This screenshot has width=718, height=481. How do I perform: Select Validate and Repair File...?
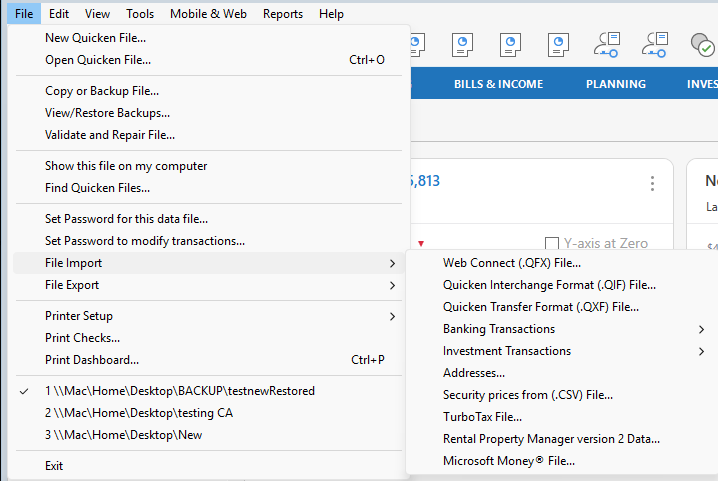point(208,135)
